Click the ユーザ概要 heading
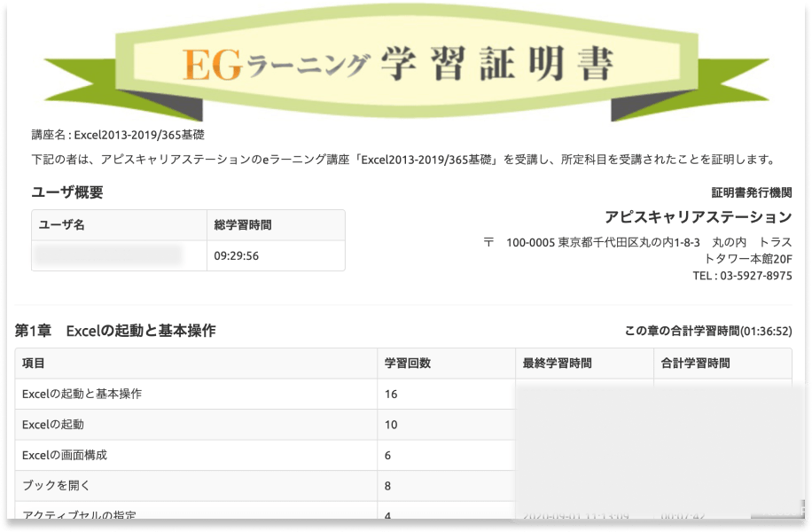This screenshot has width=812, height=532. pyautogui.click(x=67, y=192)
